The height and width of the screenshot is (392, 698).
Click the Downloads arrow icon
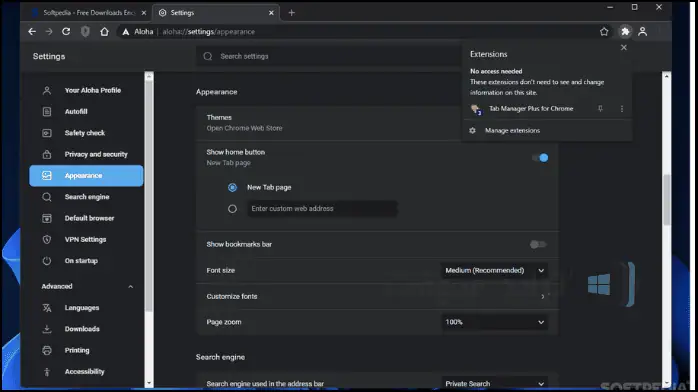pyautogui.click(x=47, y=329)
